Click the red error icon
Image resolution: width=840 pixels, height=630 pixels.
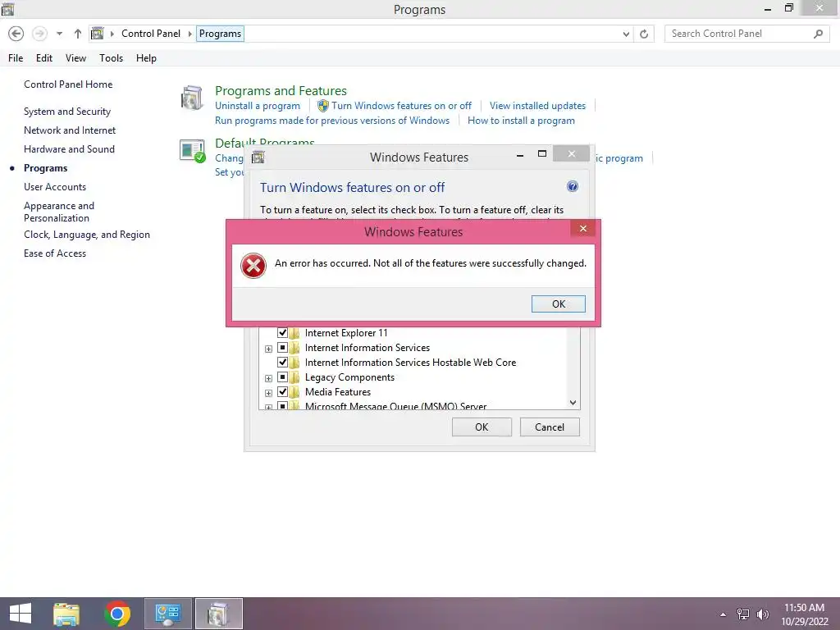tap(253, 266)
